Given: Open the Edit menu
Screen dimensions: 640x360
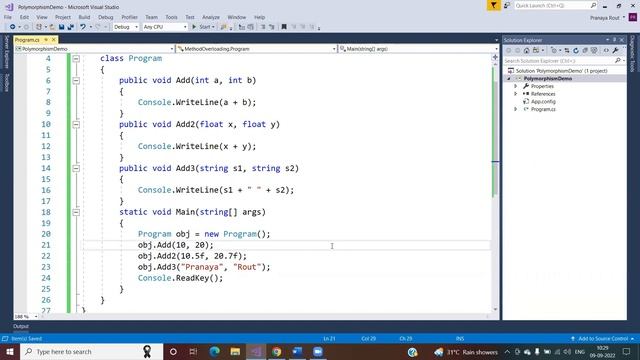Looking at the screenshot, I should click(24, 17).
